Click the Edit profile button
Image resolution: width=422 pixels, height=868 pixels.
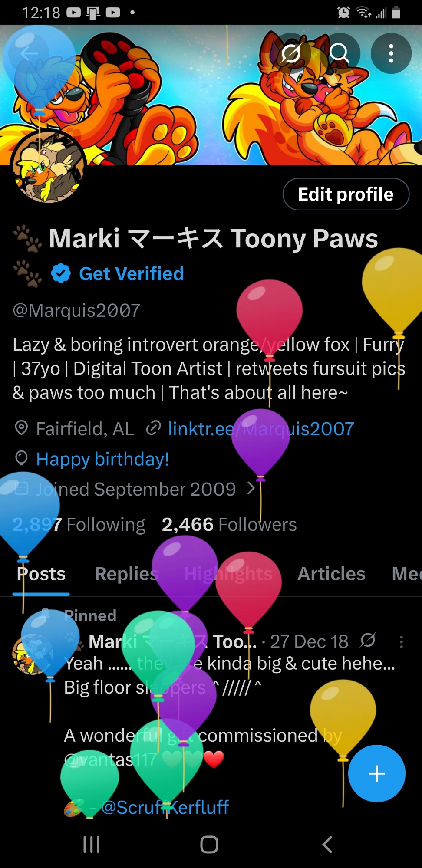click(346, 194)
